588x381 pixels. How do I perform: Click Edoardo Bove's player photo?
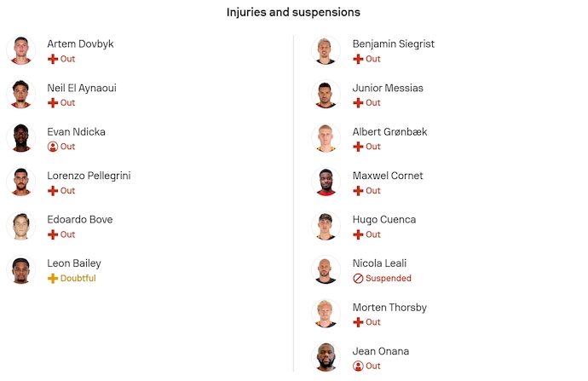tap(20, 226)
